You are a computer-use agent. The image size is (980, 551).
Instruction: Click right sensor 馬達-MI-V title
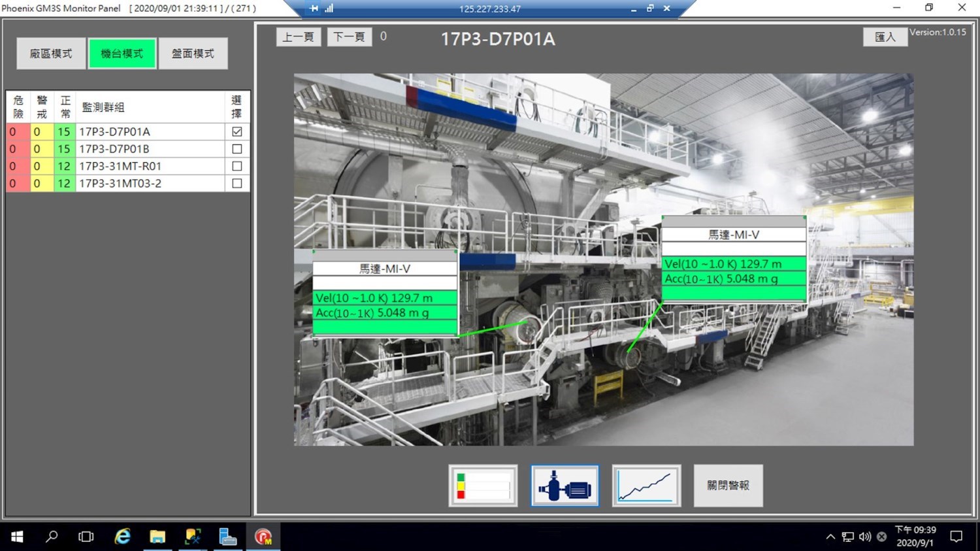point(734,235)
